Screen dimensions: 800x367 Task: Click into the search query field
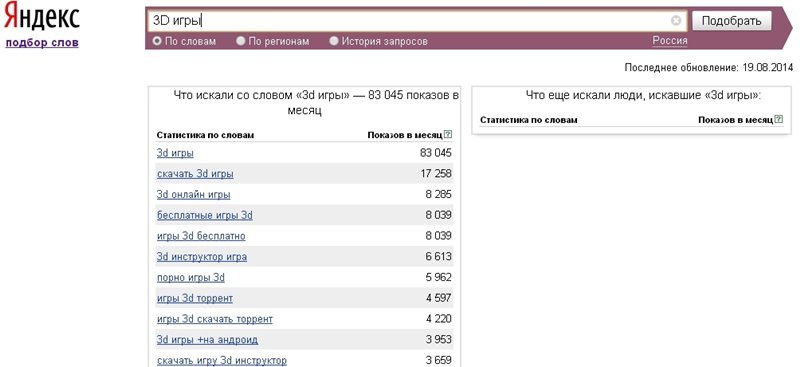[x=410, y=21]
